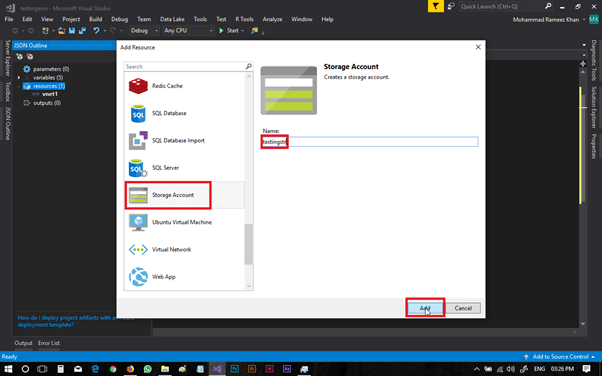Select the SQL Server resource

184,167
